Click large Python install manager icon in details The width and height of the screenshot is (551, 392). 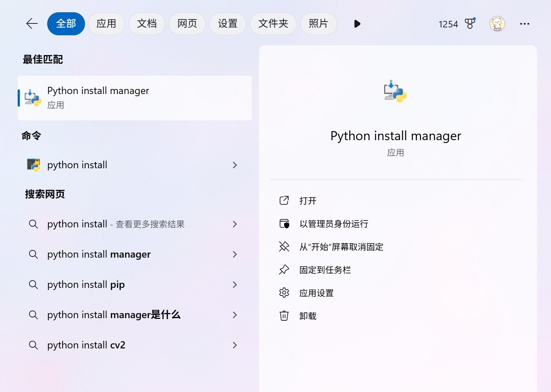pyautogui.click(x=395, y=92)
